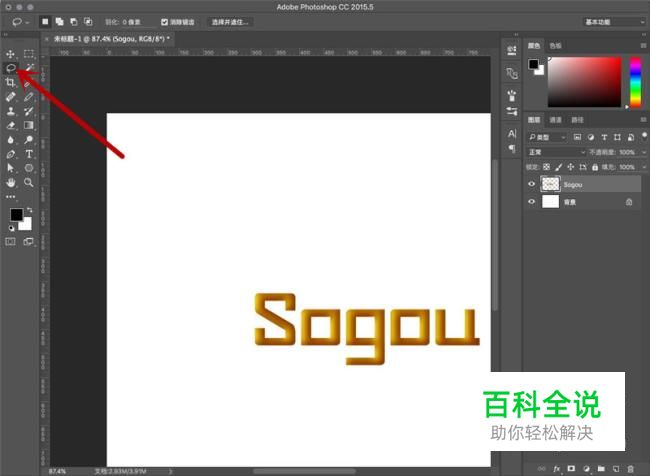The height and width of the screenshot is (476, 650).
Task: Reset default foreground and background colors
Action: tap(11, 228)
